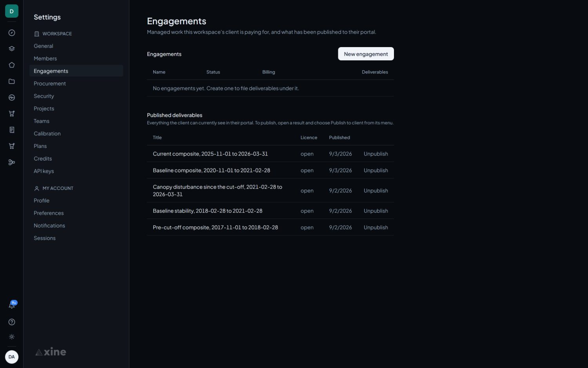Click the title 'Baseline stability, 2018-02-28 to 2021-02-28'
This screenshot has height=368, width=588.
tap(208, 211)
